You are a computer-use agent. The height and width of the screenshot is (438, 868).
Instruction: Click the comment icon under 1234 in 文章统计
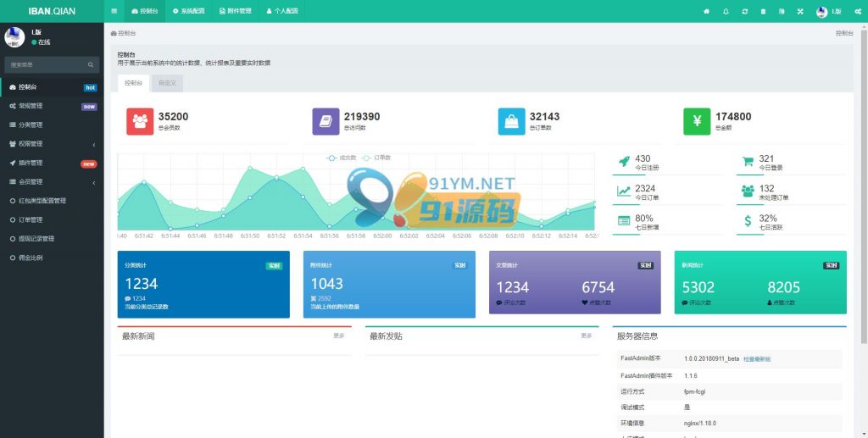499,302
